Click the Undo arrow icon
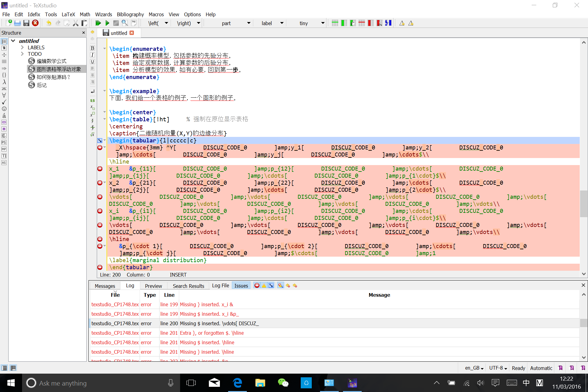 (49, 23)
